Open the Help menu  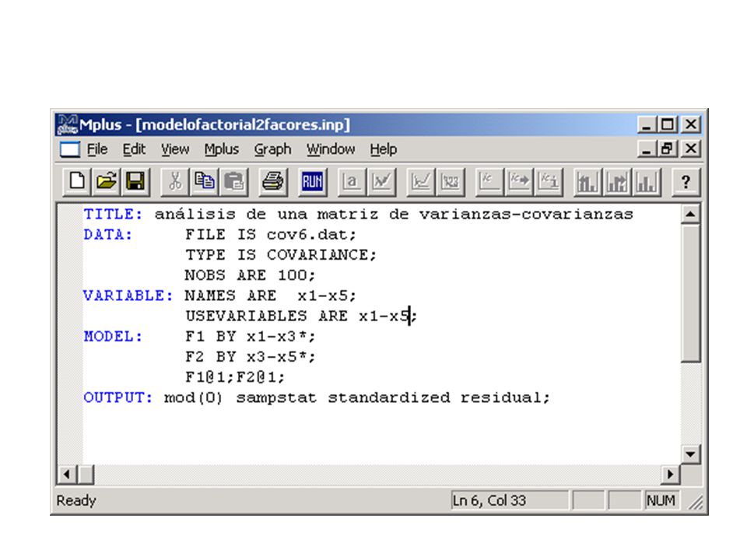384,149
